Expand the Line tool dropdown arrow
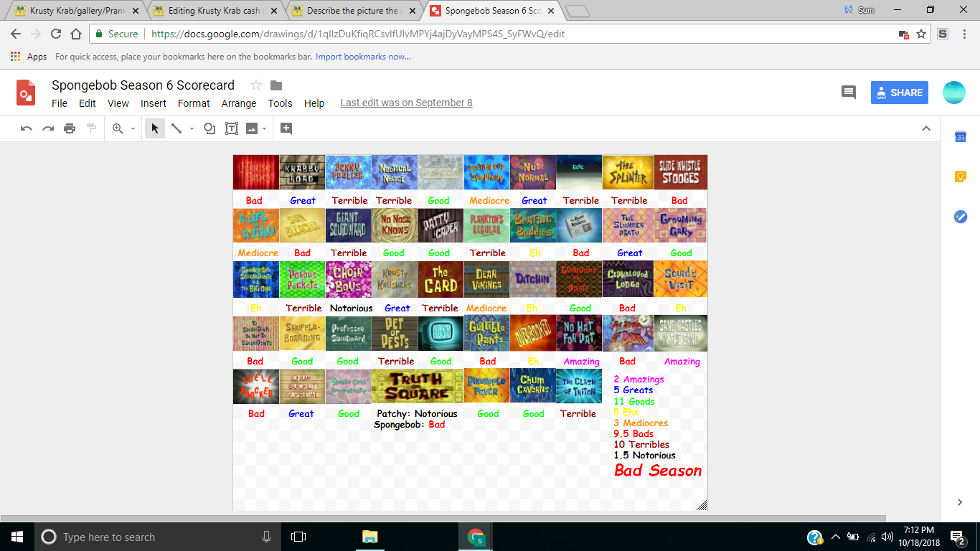The width and height of the screenshot is (980, 551). (x=192, y=129)
